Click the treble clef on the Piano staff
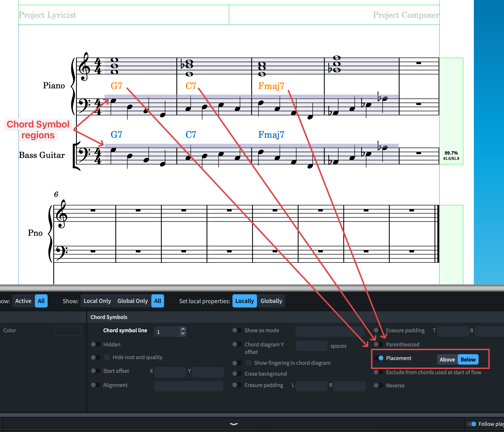Image resolution: width=504 pixels, height=432 pixels. tap(85, 66)
